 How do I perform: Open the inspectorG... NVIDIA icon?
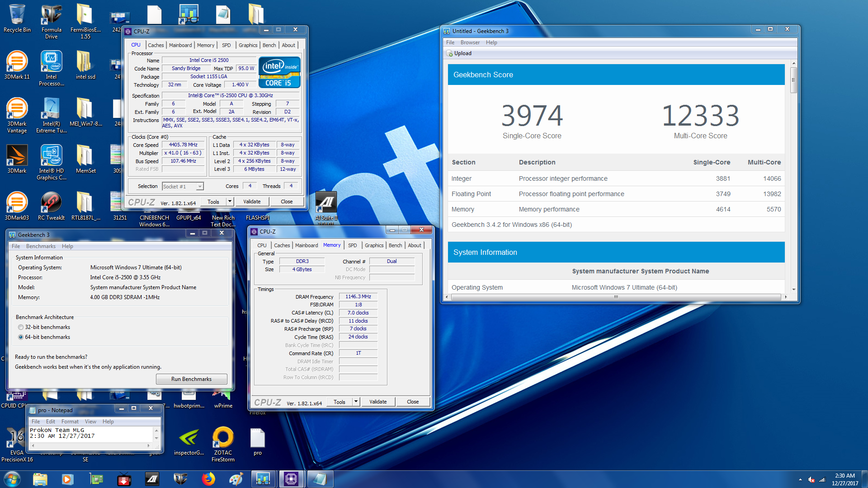coord(189,441)
